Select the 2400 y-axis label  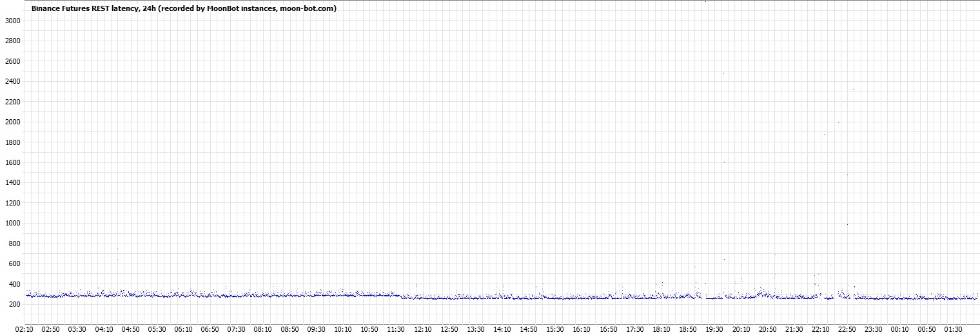pyautogui.click(x=13, y=81)
